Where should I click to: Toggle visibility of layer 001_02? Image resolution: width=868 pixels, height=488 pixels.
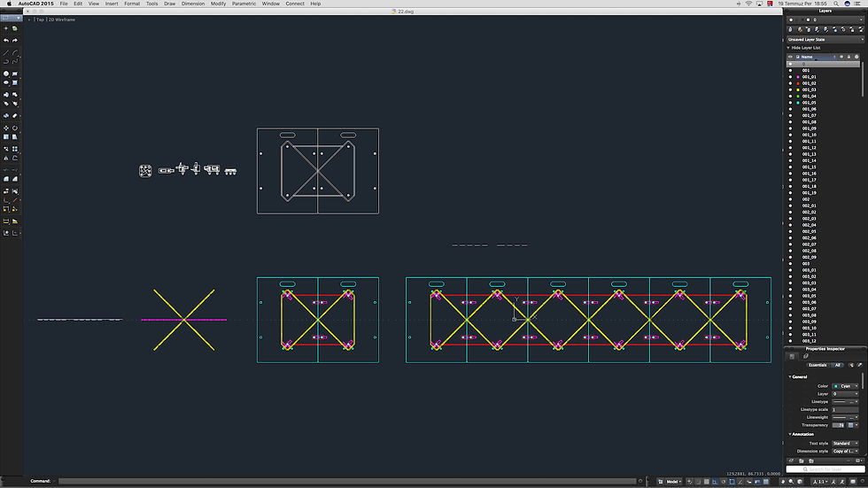point(790,83)
